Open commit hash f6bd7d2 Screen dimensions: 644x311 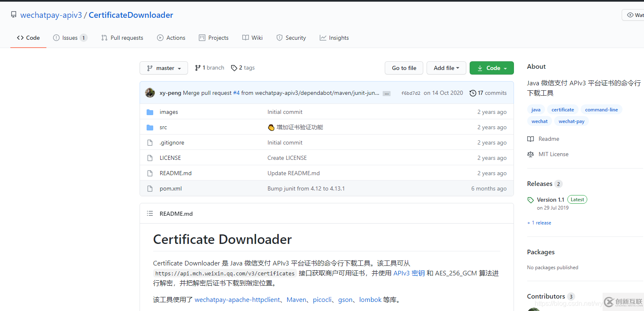[411, 93]
